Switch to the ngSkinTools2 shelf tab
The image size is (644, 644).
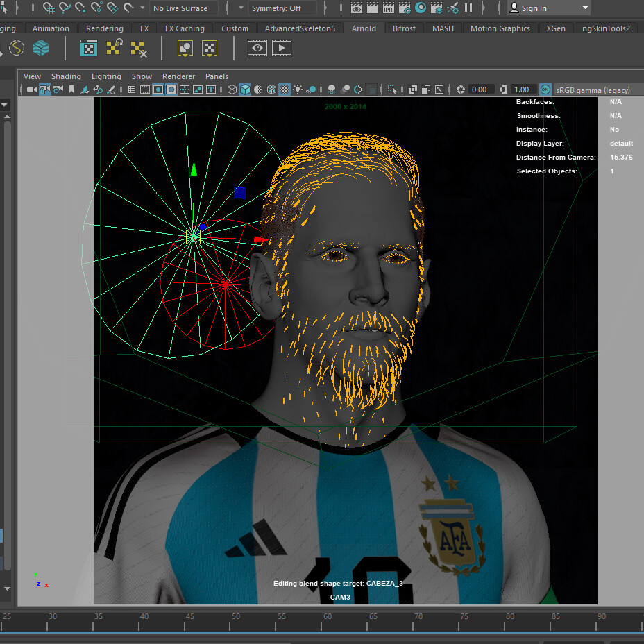(606, 28)
